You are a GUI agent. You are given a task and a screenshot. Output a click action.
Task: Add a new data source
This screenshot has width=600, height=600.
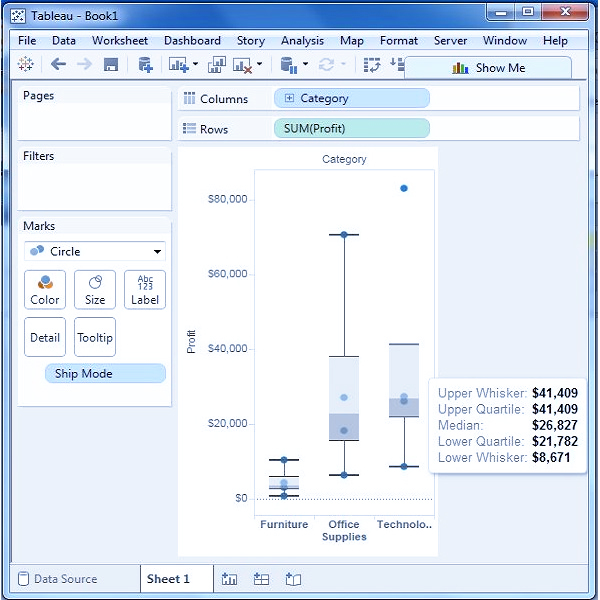(x=145, y=64)
